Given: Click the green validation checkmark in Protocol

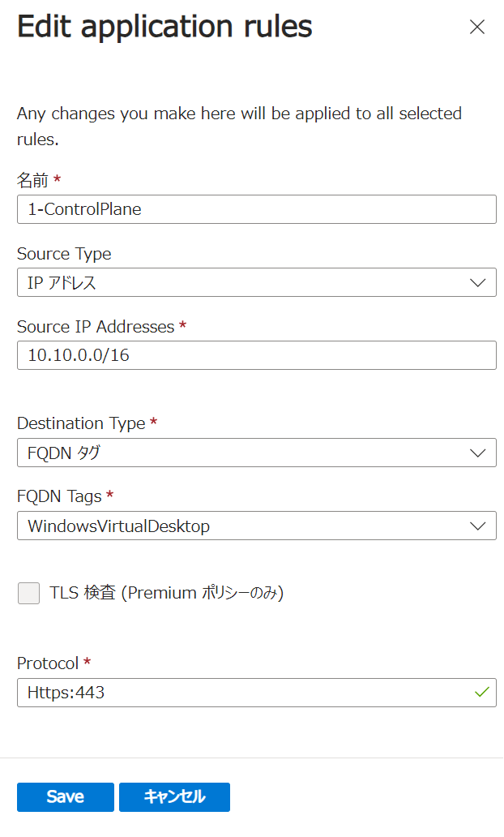Looking at the screenshot, I should (x=482, y=693).
